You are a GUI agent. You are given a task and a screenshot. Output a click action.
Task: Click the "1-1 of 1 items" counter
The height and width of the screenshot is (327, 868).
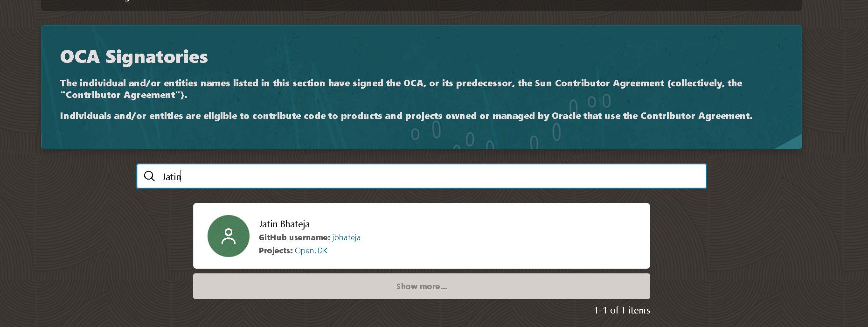(622, 310)
